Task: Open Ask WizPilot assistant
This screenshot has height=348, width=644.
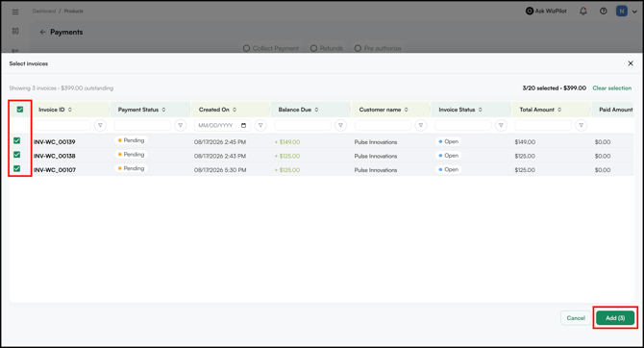Action: 546,12
